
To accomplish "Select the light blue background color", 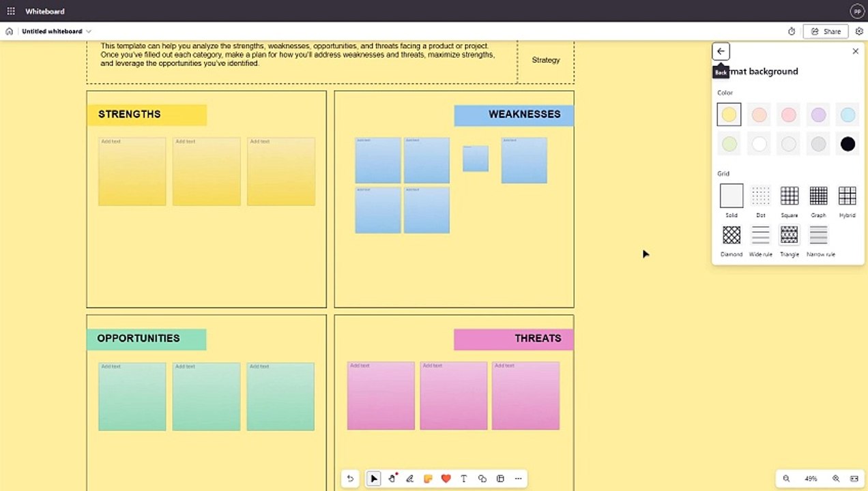I will pyautogui.click(x=848, y=115).
